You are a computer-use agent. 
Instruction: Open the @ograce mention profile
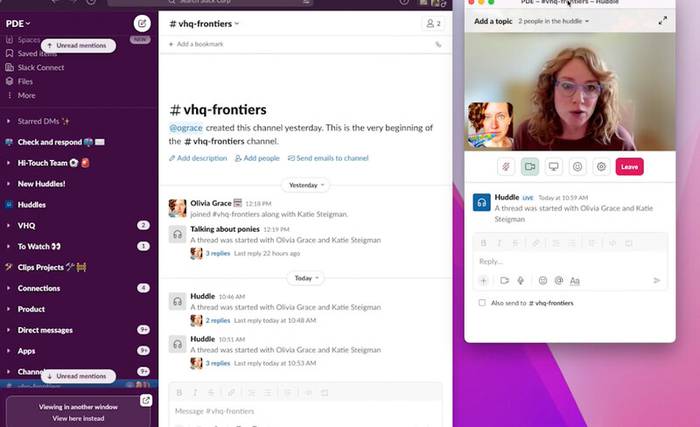pos(186,128)
